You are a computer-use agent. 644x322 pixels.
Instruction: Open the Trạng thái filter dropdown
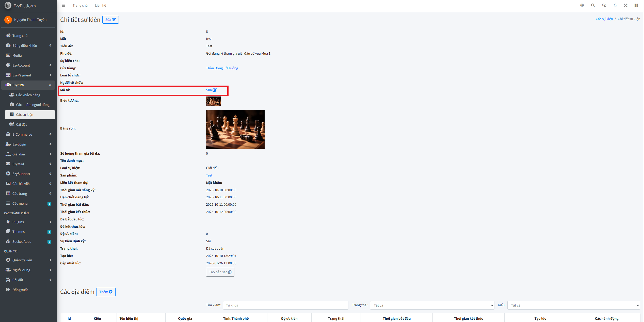pyautogui.click(x=432, y=305)
